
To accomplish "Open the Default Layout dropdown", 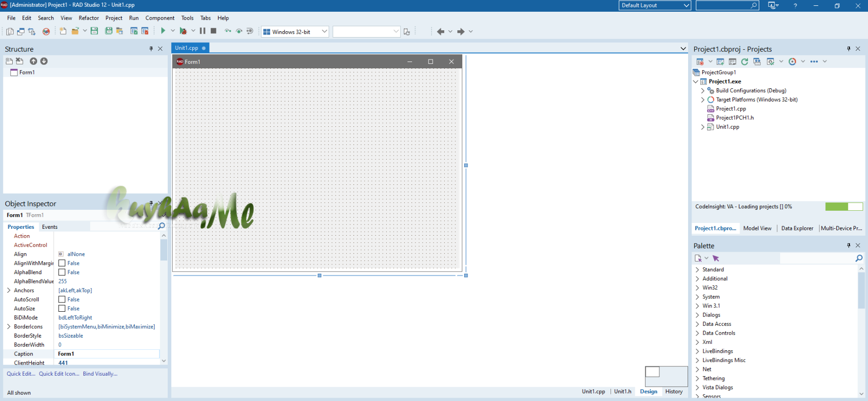I will (x=655, y=5).
